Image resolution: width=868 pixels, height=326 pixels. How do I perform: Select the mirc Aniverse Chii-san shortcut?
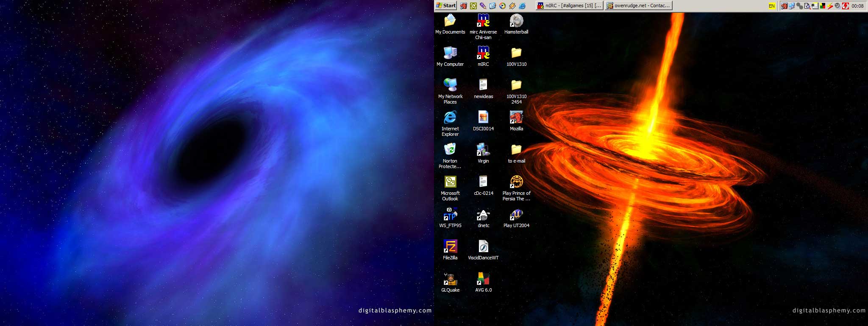[x=483, y=21]
